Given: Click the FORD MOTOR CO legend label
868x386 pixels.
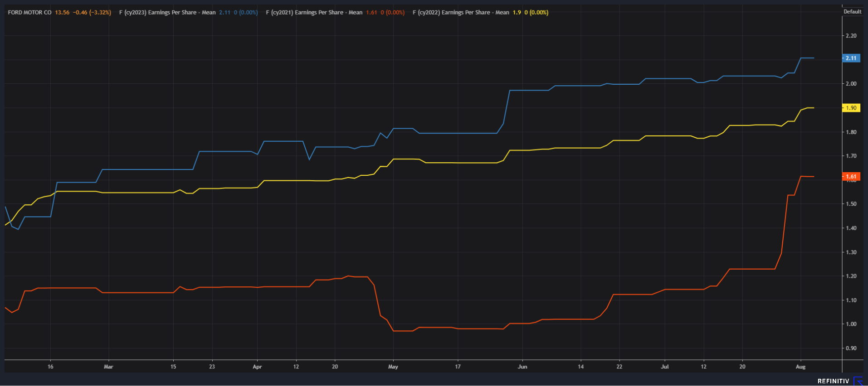Looking at the screenshot, I should pyautogui.click(x=29, y=12).
